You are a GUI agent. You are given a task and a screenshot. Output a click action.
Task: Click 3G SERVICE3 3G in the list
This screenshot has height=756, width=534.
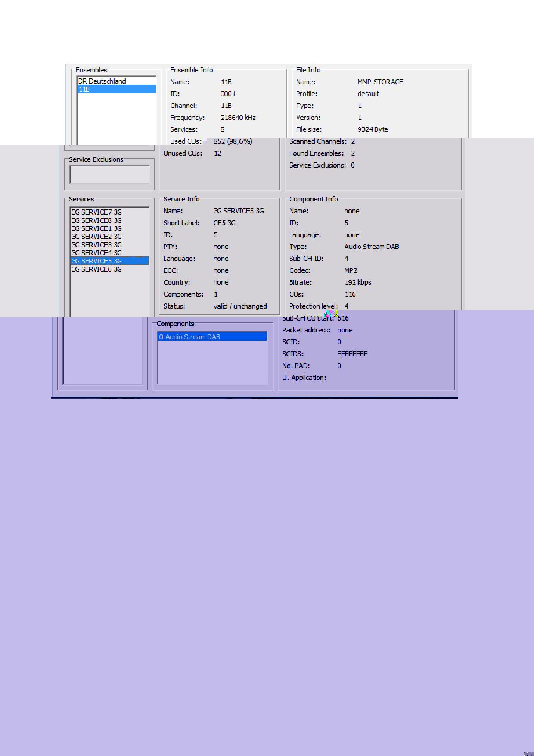coord(96,245)
